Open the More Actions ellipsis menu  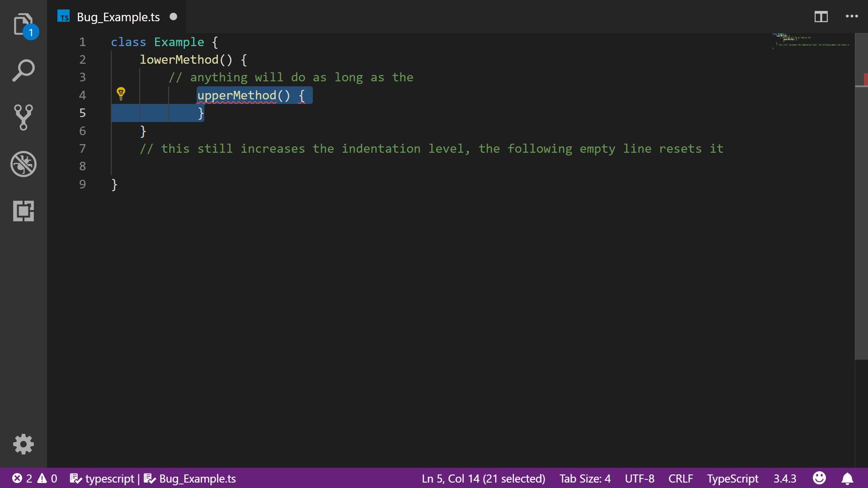coord(852,17)
